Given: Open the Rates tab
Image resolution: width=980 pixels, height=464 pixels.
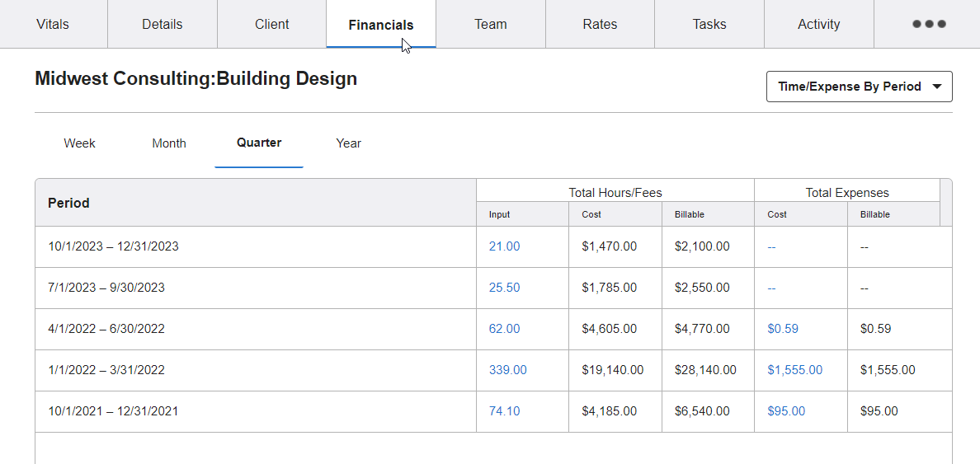Looking at the screenshot, I should point(600,24).
